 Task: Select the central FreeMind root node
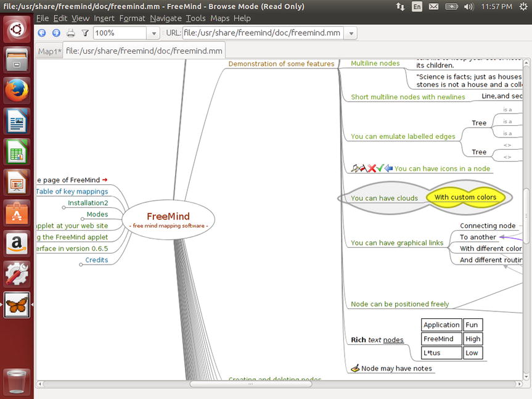[168, 220]
